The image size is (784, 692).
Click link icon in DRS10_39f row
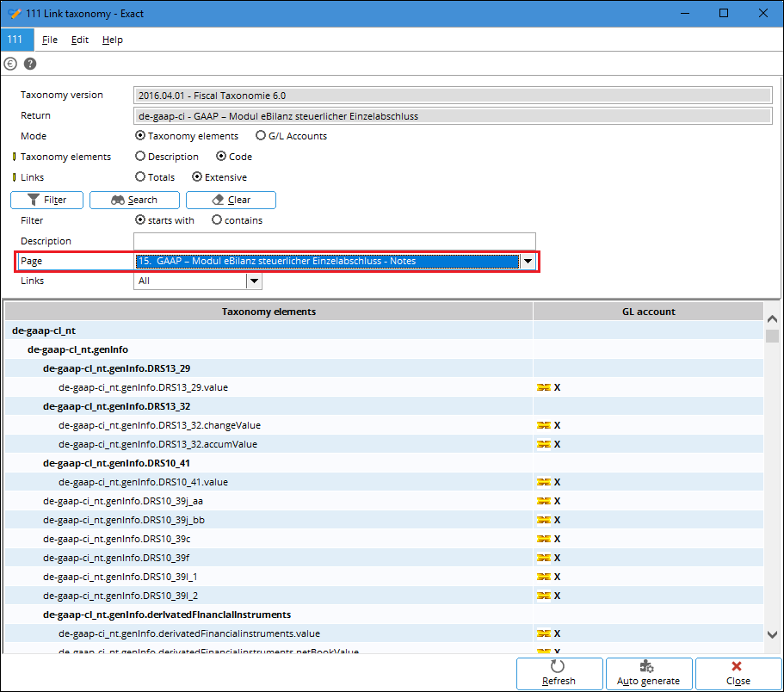[544, 559]
